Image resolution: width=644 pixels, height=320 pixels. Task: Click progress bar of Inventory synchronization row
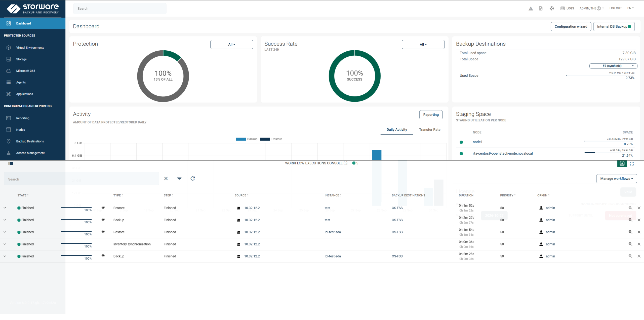(76, 243)
